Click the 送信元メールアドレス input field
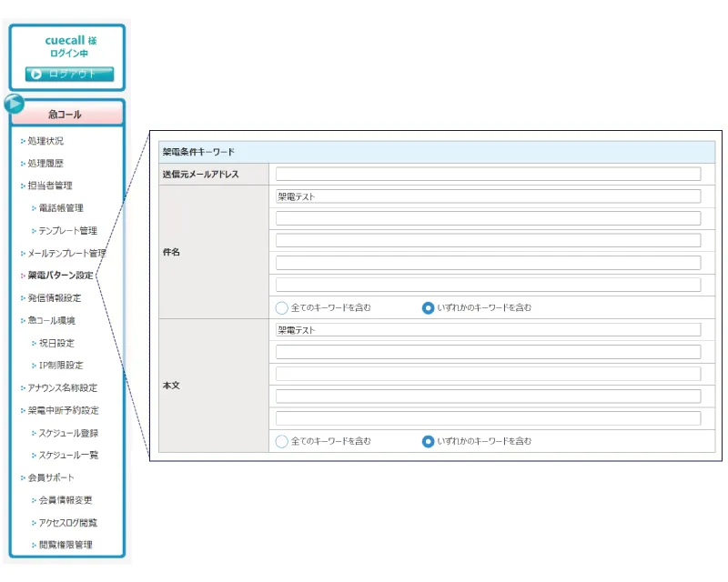The image size is (728, 582). point(488,174)
